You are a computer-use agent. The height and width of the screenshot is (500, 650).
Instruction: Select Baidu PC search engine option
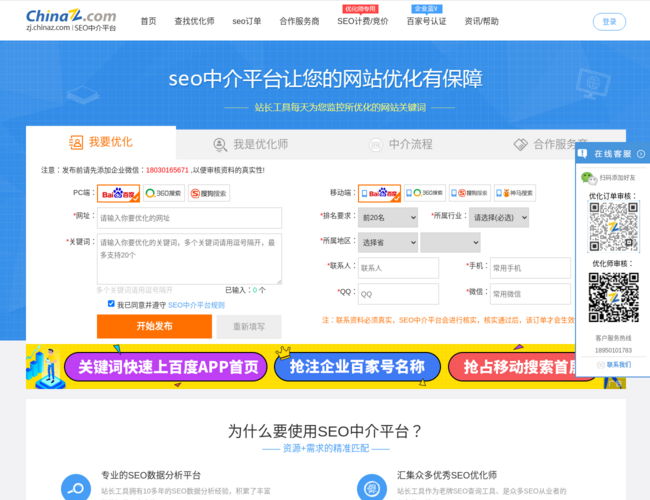(119, 193)
